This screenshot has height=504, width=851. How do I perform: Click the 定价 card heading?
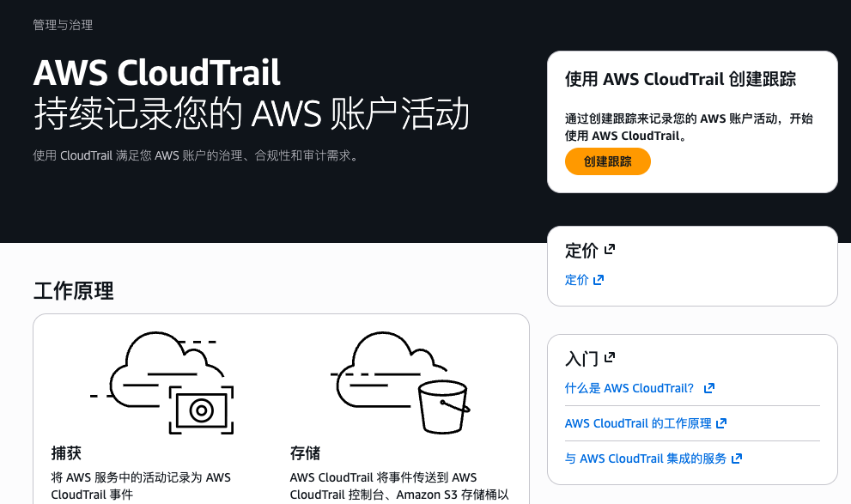click(x=581, y=251)
